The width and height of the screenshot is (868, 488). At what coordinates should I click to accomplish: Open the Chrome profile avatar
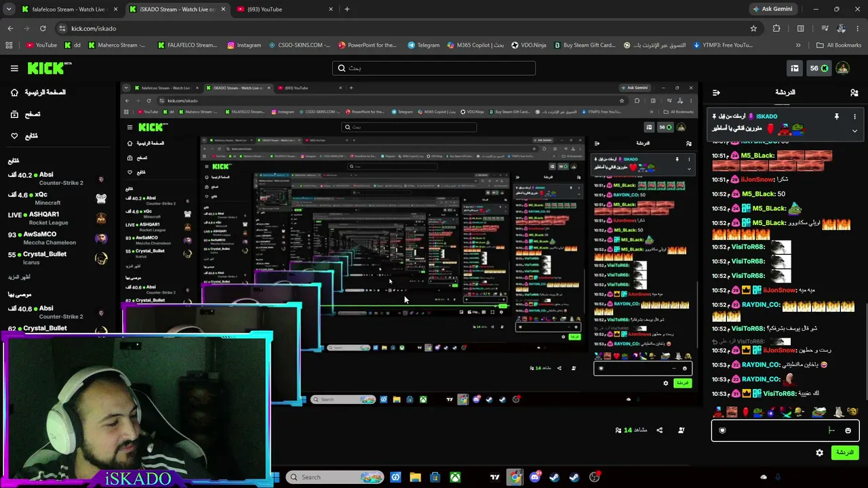pos(842,28)
